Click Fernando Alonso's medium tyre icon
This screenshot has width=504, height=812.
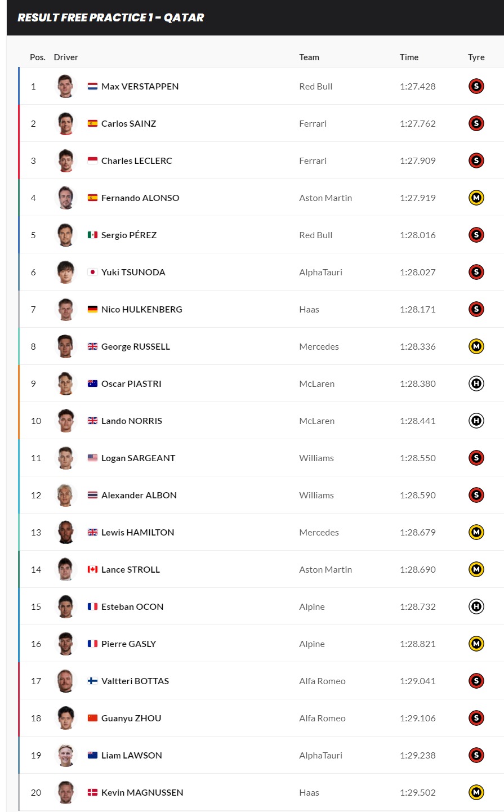point(476,198)
